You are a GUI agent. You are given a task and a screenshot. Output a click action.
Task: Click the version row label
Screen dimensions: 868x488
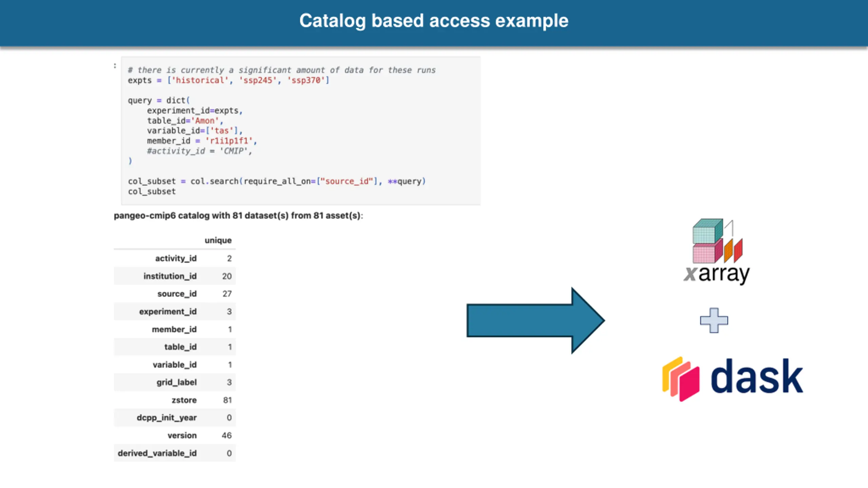[182, 435]
